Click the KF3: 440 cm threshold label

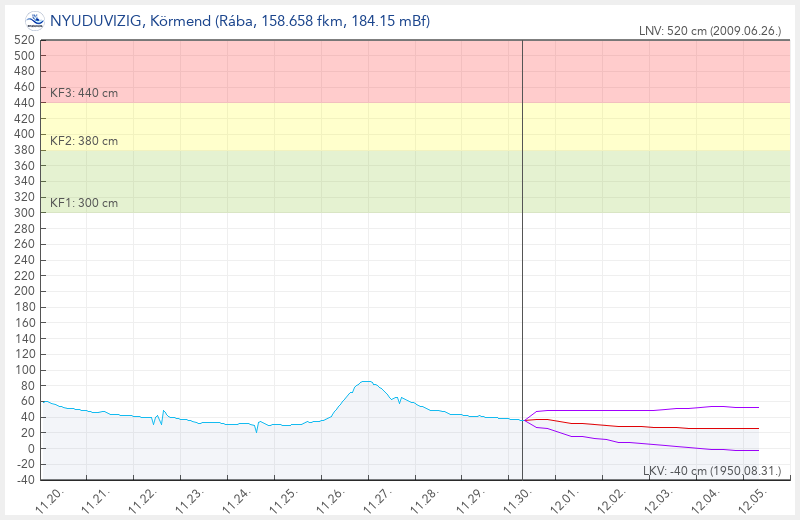pyautogui.click(x=84, y=93)
